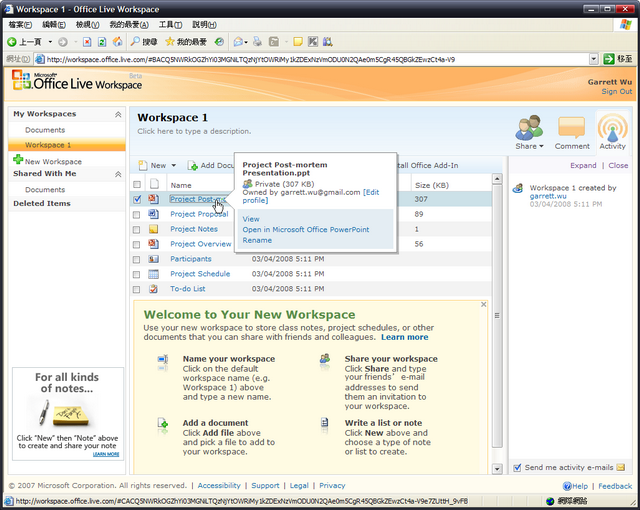
Task: Click Open in Microsoft Office PowerPoint
Action: pyautogui.click(x=306, y=230)
